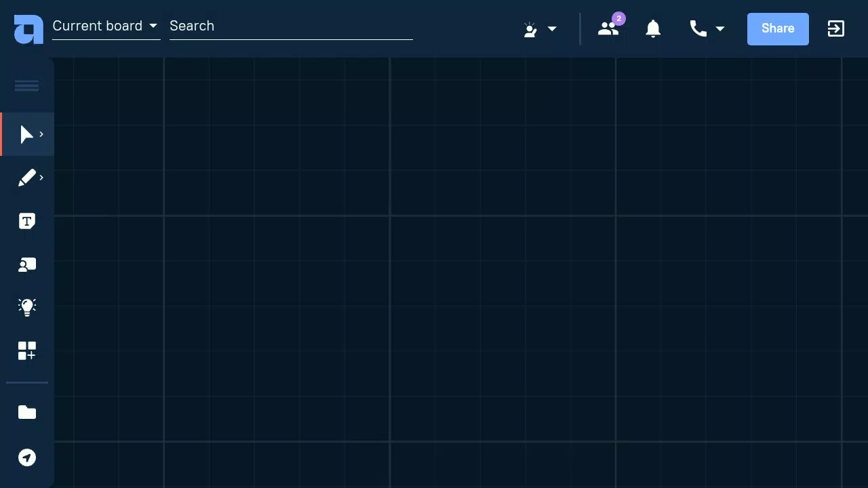Select the pencil drawing tool
This screenshot has height=488, width=868.
click(x=26, y=178)
